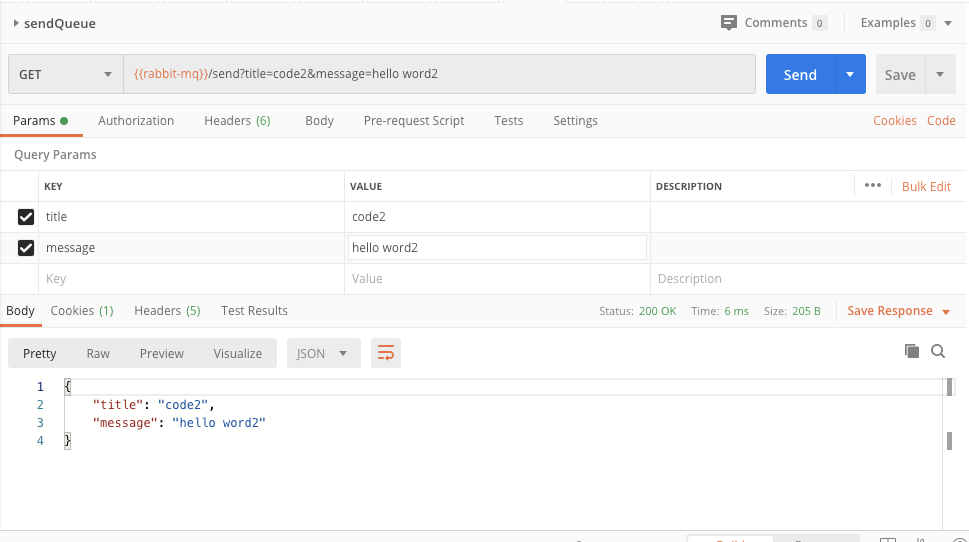This screenshot has height=542, width=969.
Task: Switch to the response Body tab
Action: click(20, 311)
